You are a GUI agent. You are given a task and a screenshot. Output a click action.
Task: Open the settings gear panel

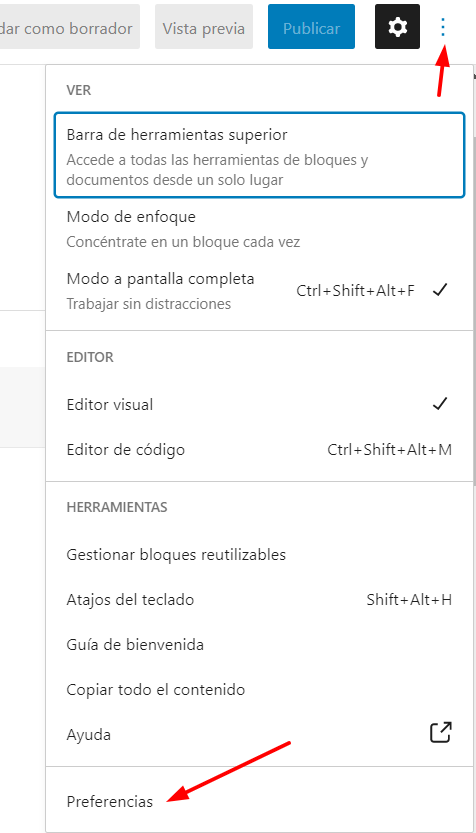pyautogui.click(x=397, y=27)
